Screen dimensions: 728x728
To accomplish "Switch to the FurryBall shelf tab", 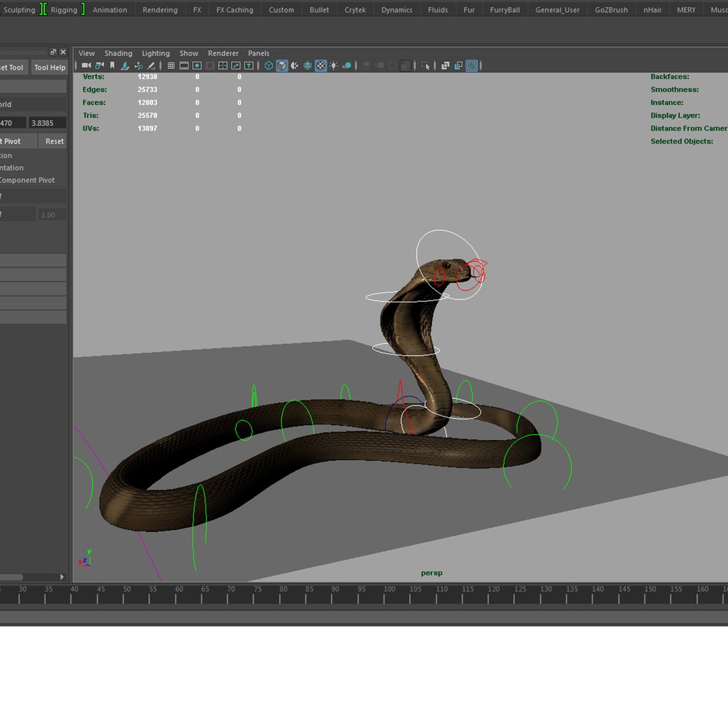I will tap(505, 9).
